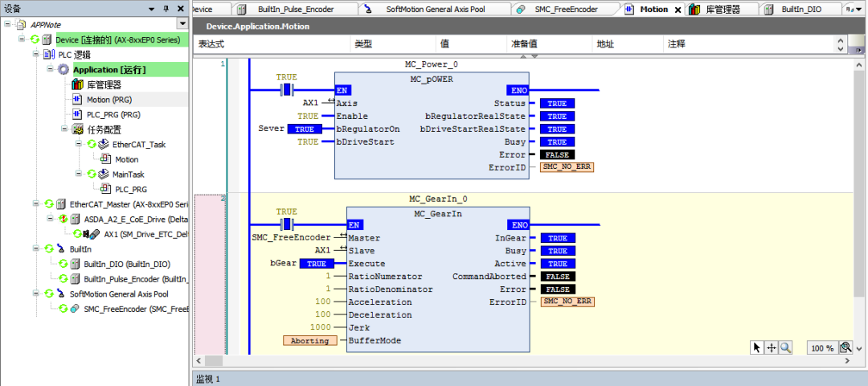Image resolution: width=868 pixels, height=386 pixels.
Task: Toggle the Sever TRUE value box
Action: 304,129
